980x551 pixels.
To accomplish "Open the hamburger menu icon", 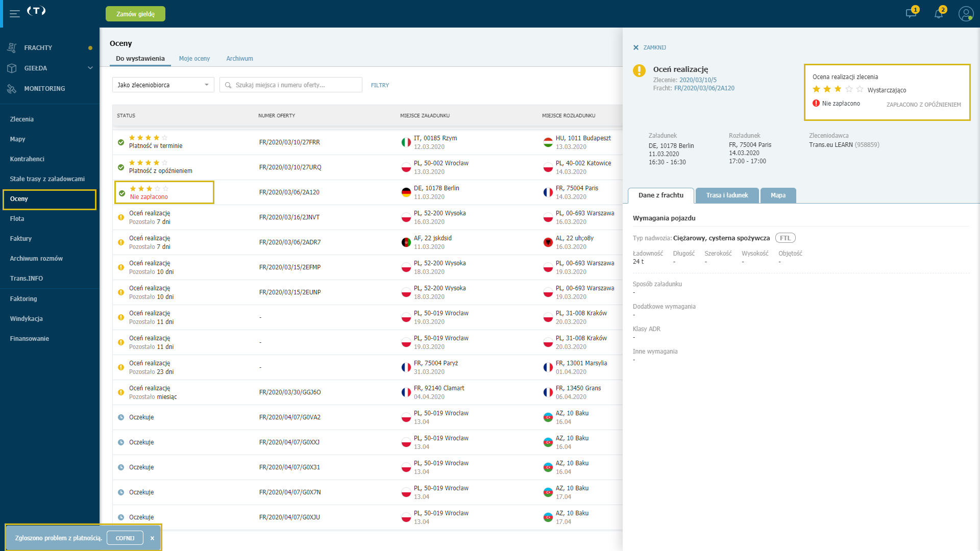I will (15, 14).
